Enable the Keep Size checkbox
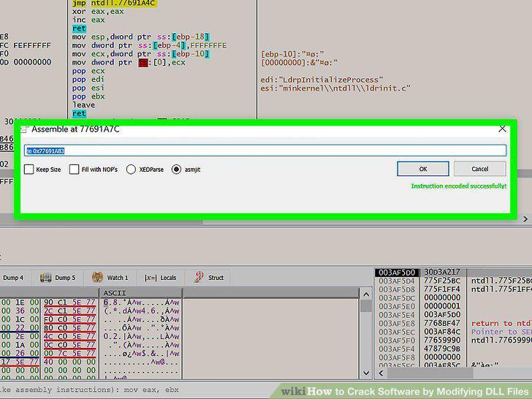The width and height of the screenshot is (532, 399). [28, 169]
